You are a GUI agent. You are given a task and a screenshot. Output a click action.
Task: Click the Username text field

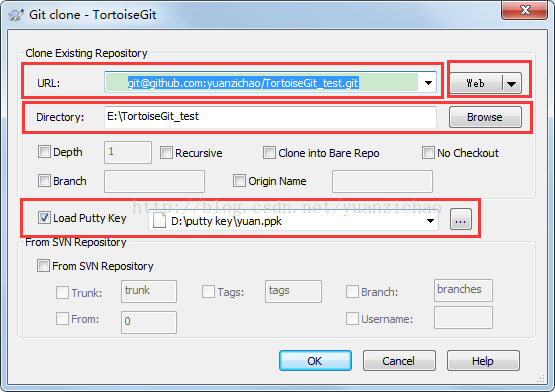pyautogui.click(x=463, y=317)
